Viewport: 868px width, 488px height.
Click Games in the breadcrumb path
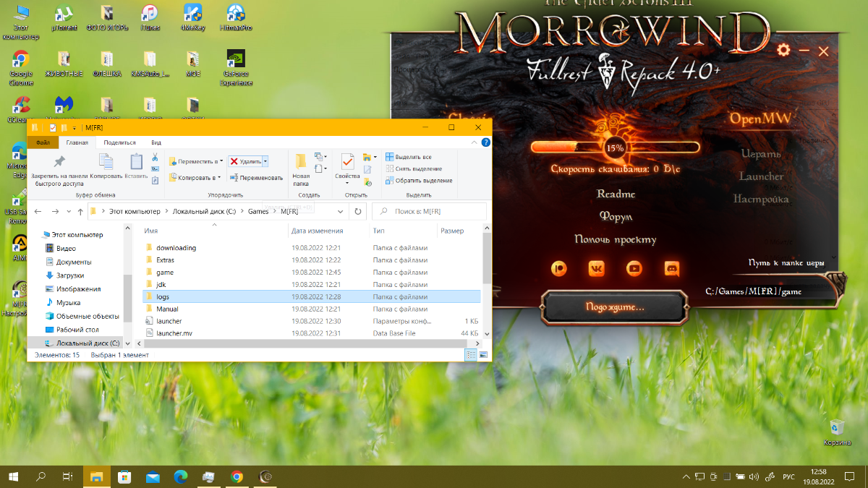tap(258, 211)
